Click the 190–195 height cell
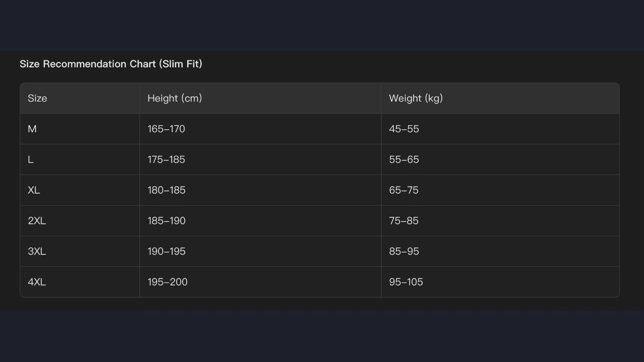The width and height of the screenshot is (644, 362). (166, 252)
